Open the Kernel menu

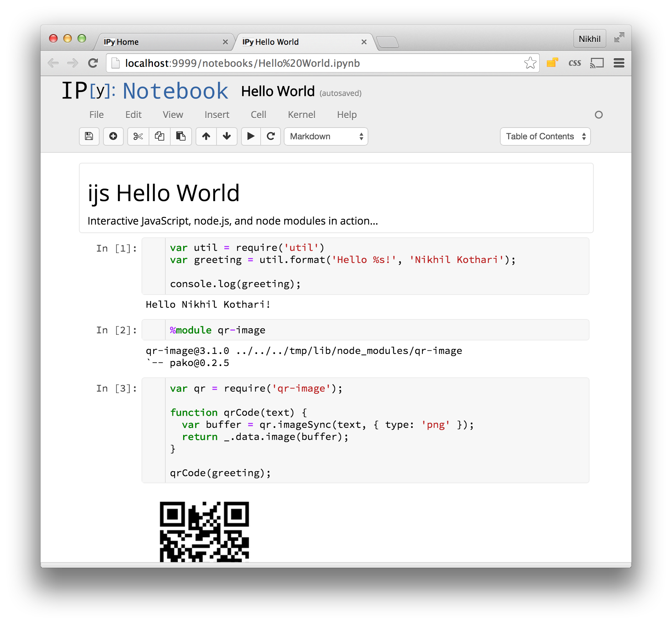[x=302, y=115]
